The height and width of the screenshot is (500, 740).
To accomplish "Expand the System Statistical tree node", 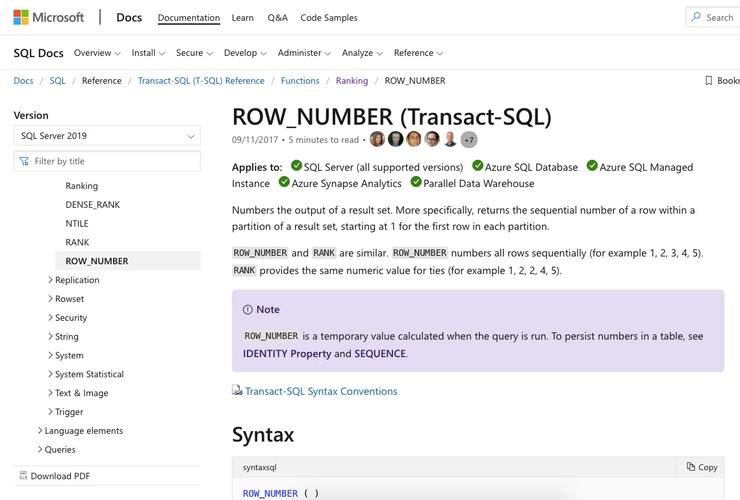I will (50, 374).
